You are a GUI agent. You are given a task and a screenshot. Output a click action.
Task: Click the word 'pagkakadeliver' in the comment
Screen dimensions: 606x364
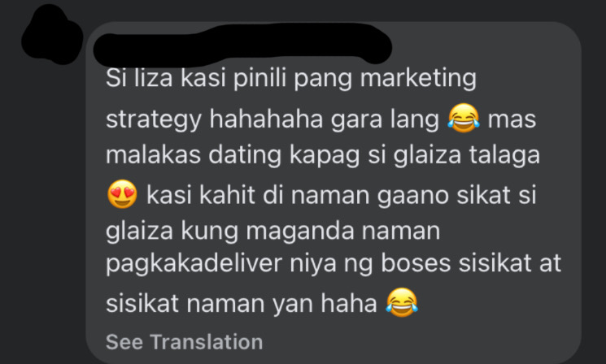[x=194, y=264]
